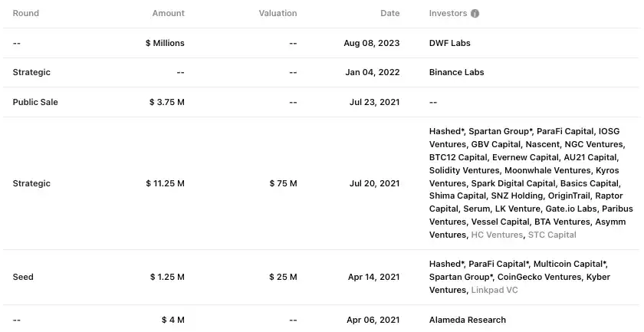Image resolution: width=644 pixels, height=332 pixels.
Task: Open the HC Ventures investor link
Action: 497,235
